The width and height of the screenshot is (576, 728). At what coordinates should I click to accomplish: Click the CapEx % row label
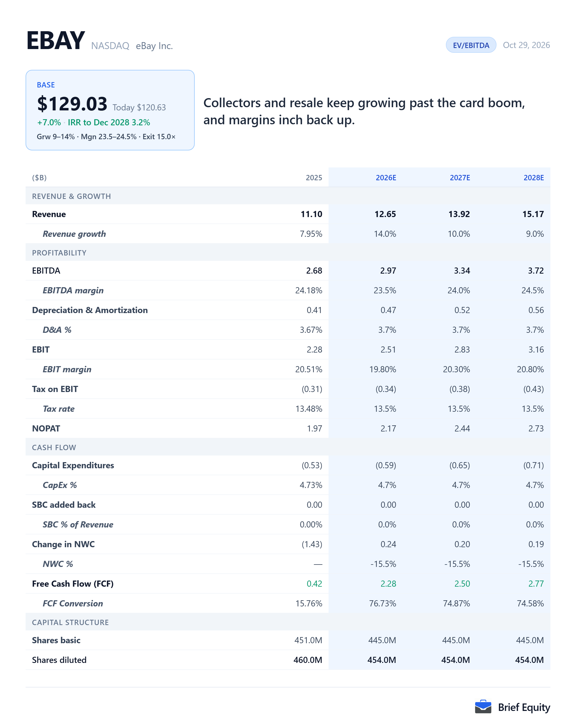(60, 485)
